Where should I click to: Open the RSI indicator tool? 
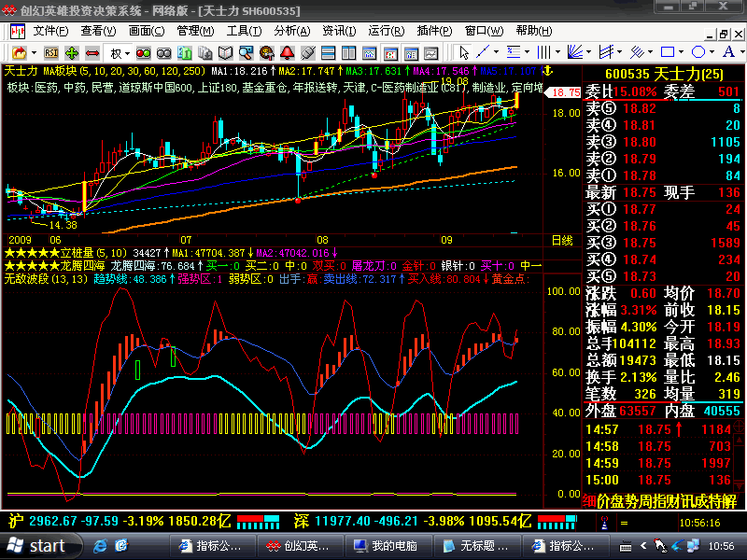51,52
